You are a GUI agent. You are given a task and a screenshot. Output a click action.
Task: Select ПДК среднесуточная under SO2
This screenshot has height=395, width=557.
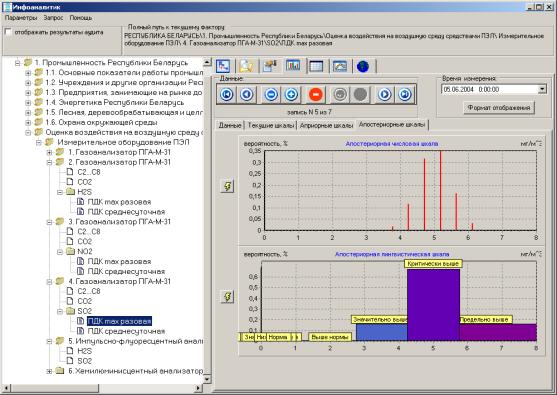coord(126,331)
